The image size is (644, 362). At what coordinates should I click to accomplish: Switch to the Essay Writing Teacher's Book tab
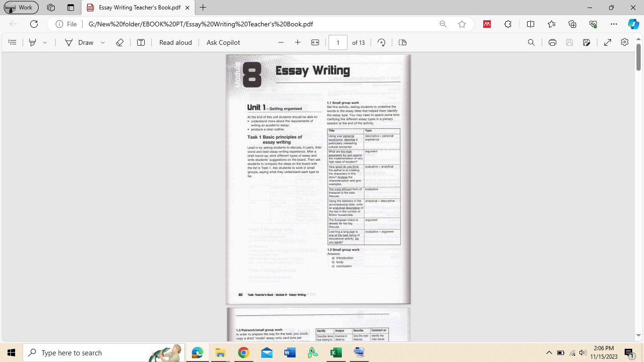coord(137,8)
